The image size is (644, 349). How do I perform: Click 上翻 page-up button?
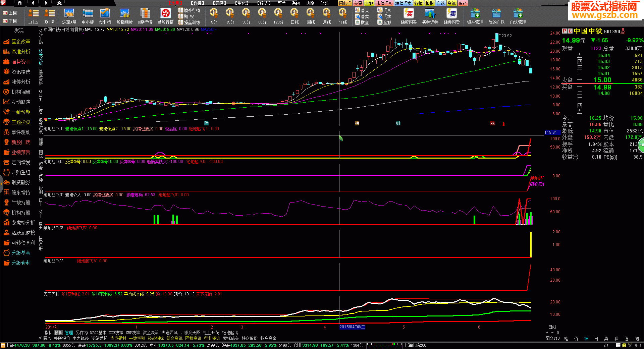tap(10, 13)
